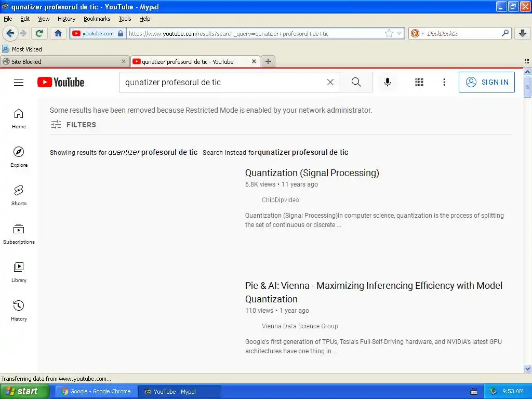Open the YouTube apps grid icon
532x399 pixels.
tap(419, 82)
